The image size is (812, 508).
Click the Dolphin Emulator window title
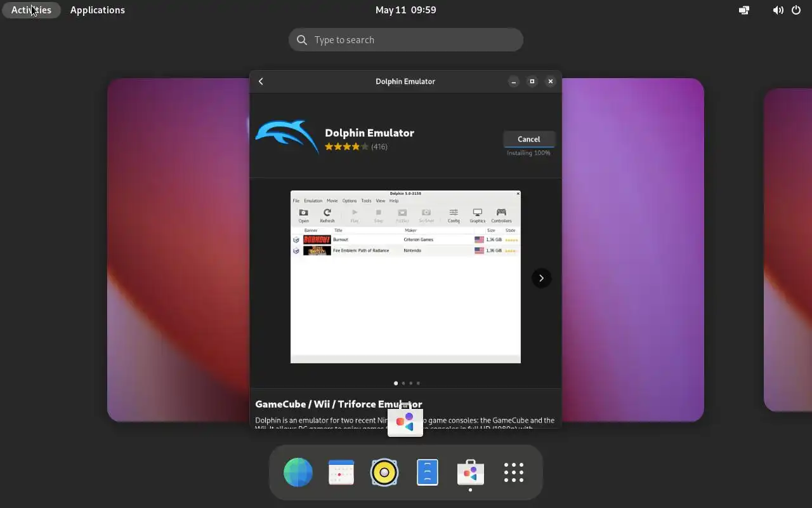coord(405,81)
